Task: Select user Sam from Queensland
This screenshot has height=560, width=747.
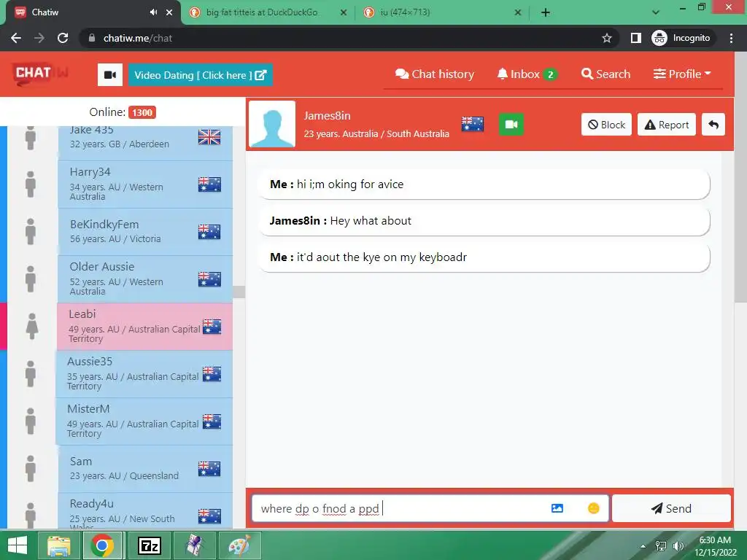Action: 145,469
